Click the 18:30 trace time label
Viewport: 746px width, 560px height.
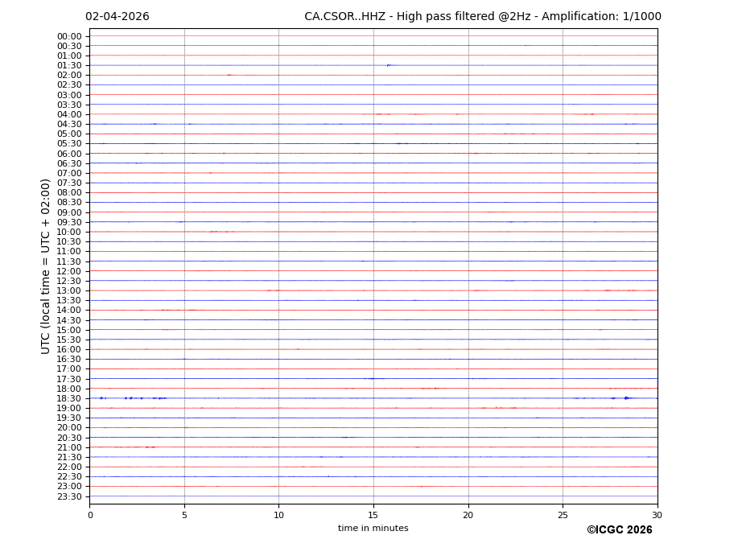69,398
